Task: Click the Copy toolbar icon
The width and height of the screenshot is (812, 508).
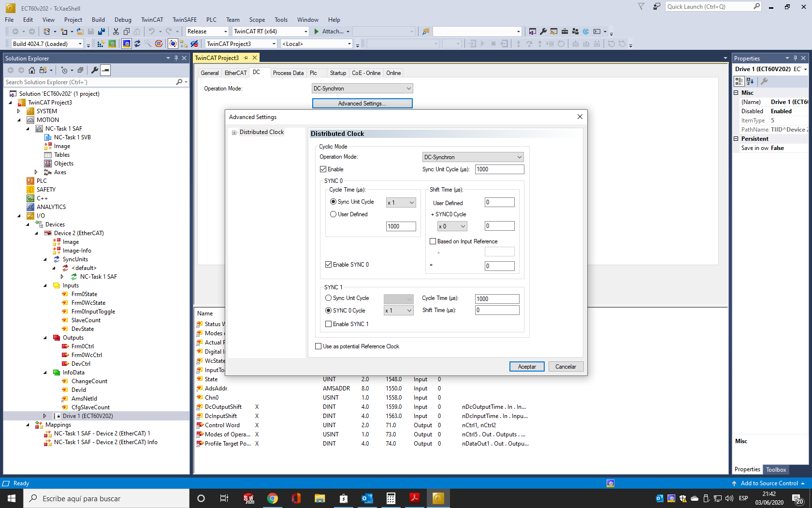Action: click(x=127, y=31)
